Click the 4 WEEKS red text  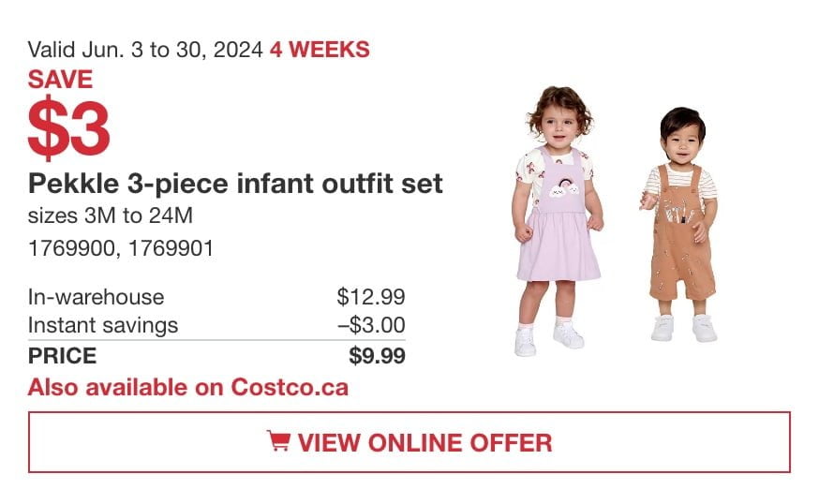(x=320, y=51)
